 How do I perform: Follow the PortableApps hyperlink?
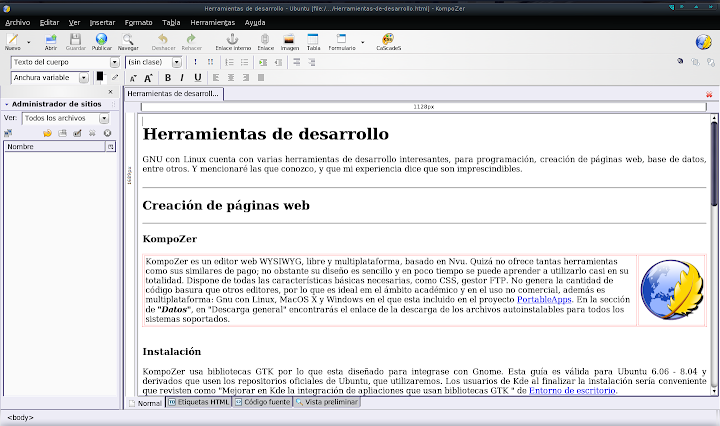click(x=544, y=299)
